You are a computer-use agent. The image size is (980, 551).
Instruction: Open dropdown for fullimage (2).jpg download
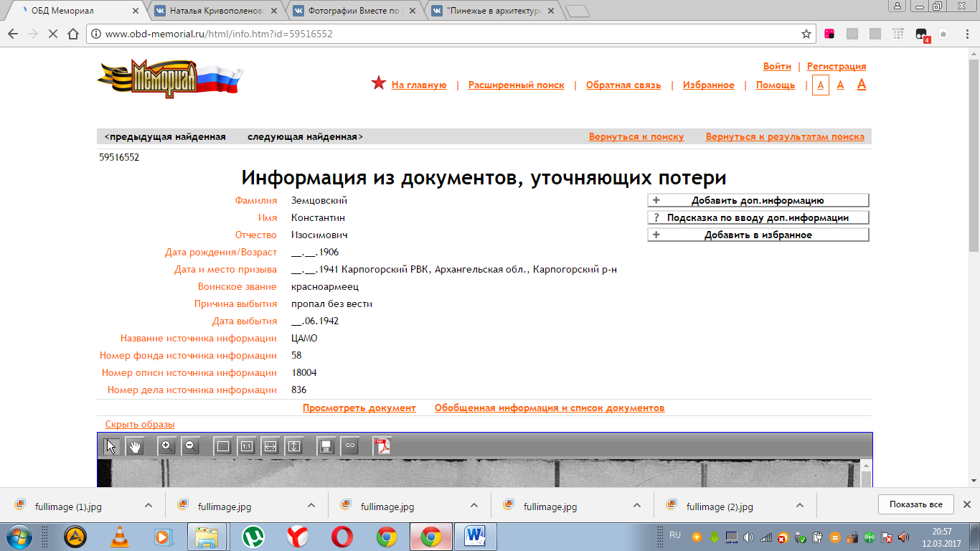pos(800,505)
